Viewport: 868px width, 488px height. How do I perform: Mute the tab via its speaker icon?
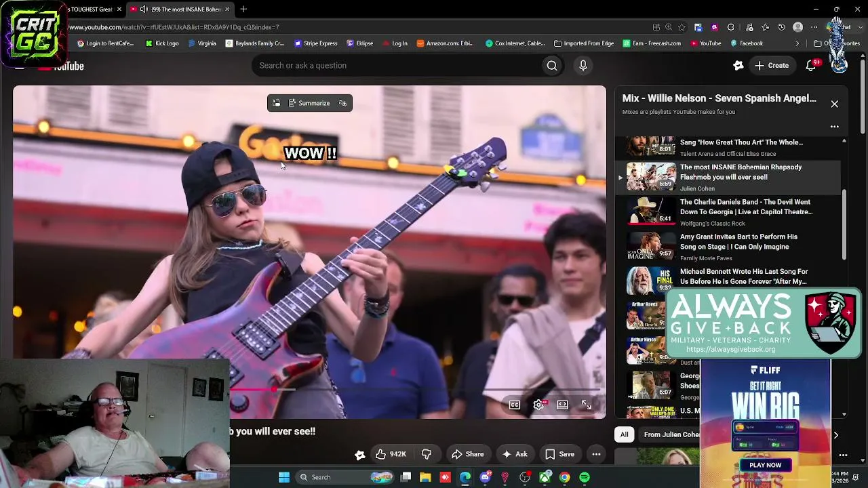(x=144, y=9)
